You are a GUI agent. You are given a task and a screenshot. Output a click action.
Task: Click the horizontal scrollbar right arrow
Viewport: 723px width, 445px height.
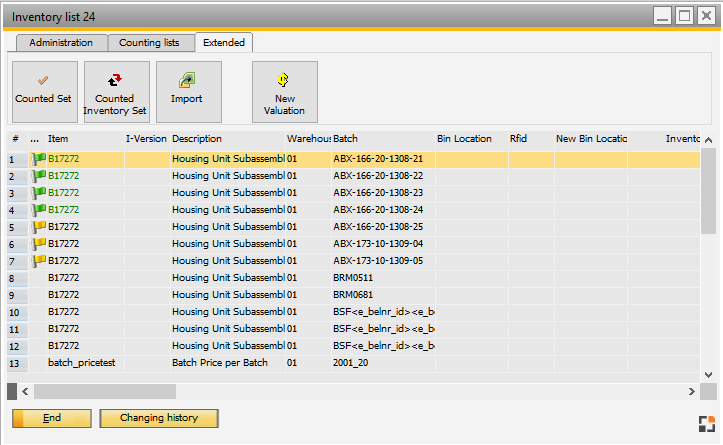coord(691,391)
